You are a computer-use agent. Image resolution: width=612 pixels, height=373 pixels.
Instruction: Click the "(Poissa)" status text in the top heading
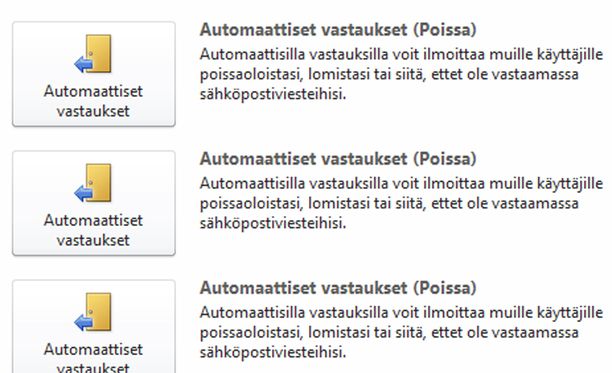pos(445,30)
